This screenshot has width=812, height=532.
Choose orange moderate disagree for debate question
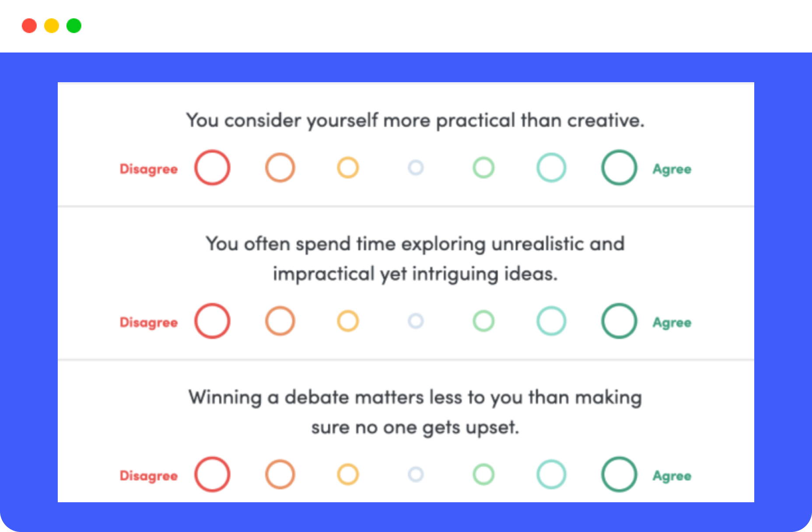280,474
